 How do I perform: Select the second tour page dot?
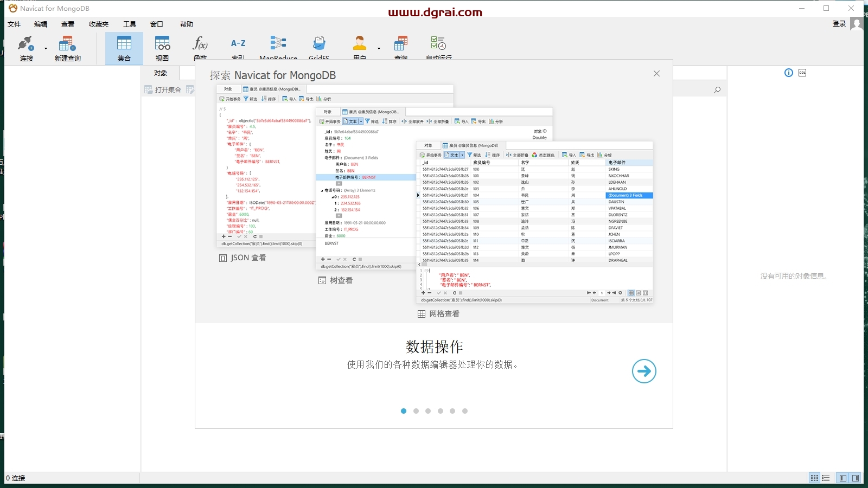click(416, 411)
